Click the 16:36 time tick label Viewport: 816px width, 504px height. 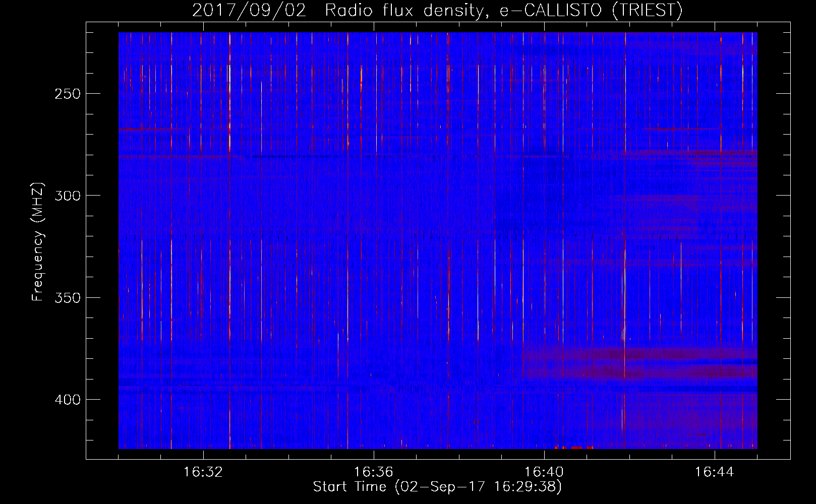pyautogui.click(x=374, y=472)
